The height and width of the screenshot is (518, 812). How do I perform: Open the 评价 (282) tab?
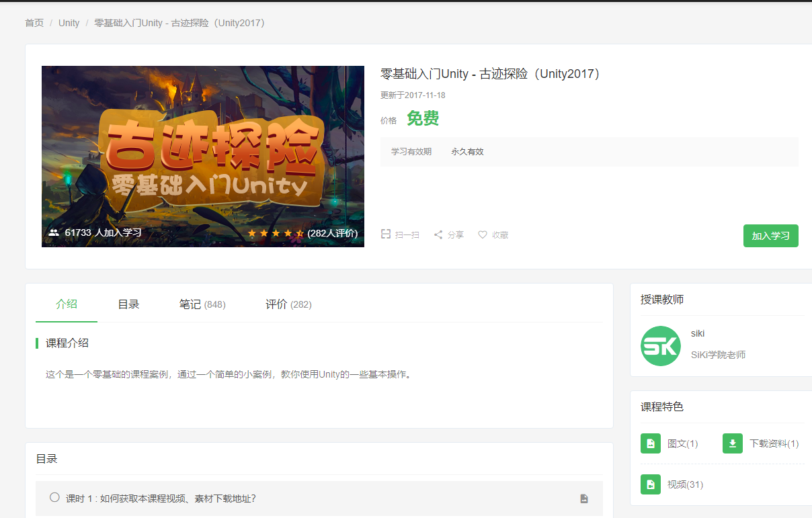[x=288, y=304]
